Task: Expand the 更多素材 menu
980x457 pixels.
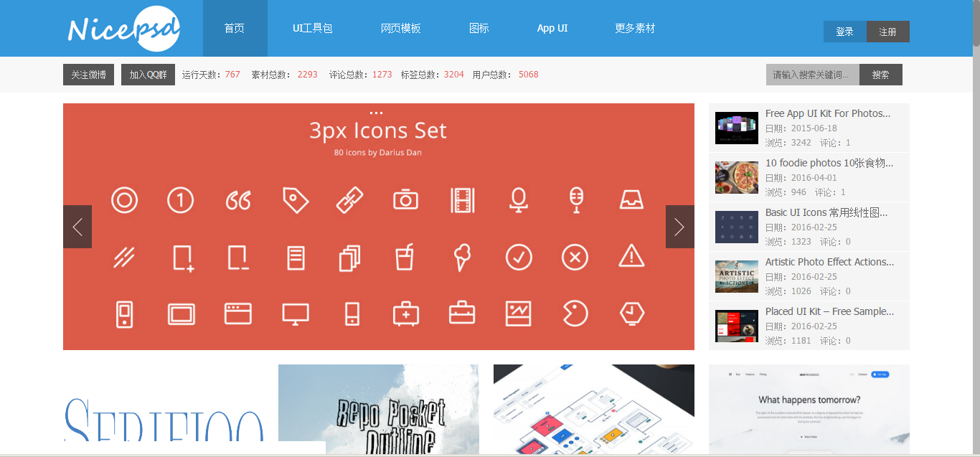Action: pyautogui.click(x=635, y=29)
